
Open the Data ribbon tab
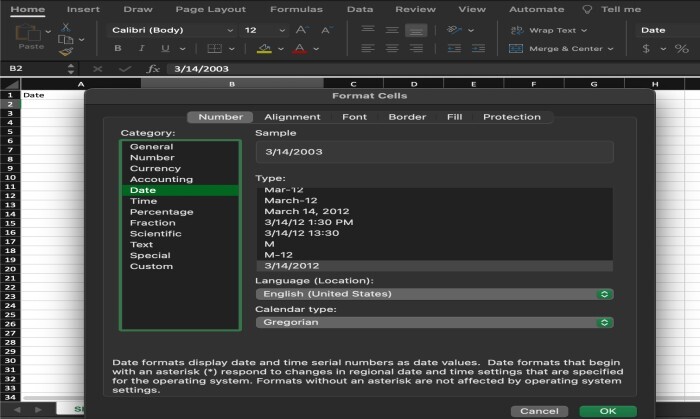click(360, 9)
